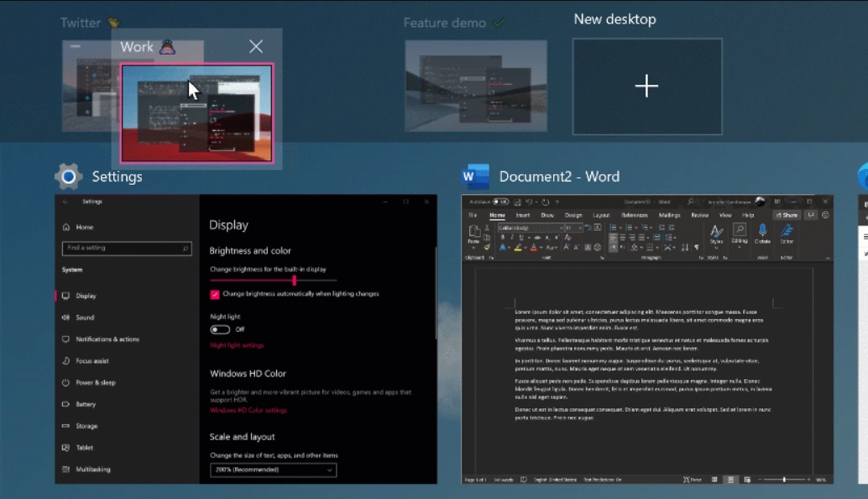Image resolution: width=868 pixels, height=499 pixels.
Task: Select the Work desktop thumbnail
Action: pos(196,113)
